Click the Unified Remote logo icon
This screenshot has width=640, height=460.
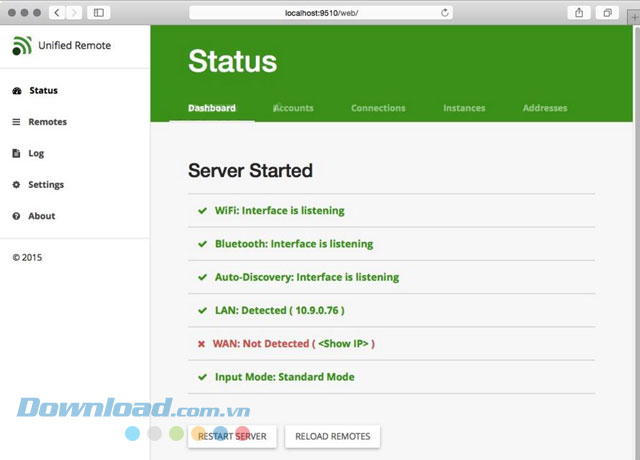[22, 46]
